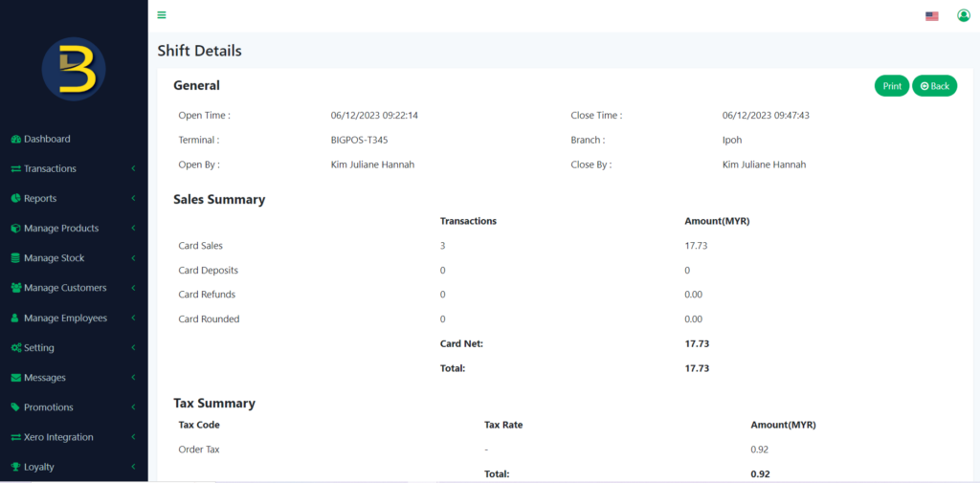Expand the Transactions submenu arrow

click(133, 169)
